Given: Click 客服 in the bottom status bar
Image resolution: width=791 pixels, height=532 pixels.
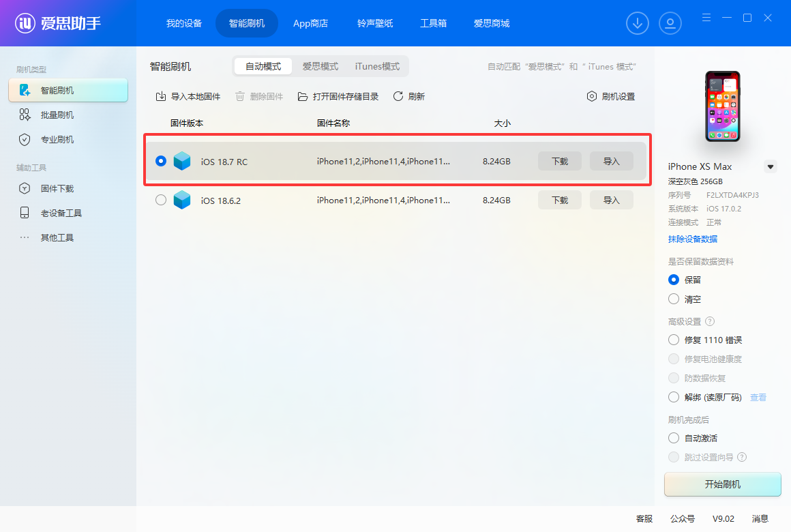Looking at the screenshot, I should click(644, 518).
